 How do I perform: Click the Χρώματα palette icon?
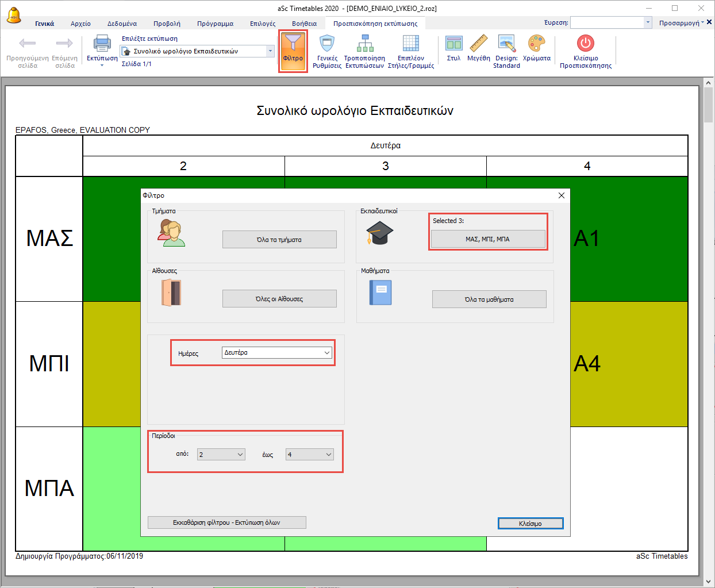tap(536, 44)
